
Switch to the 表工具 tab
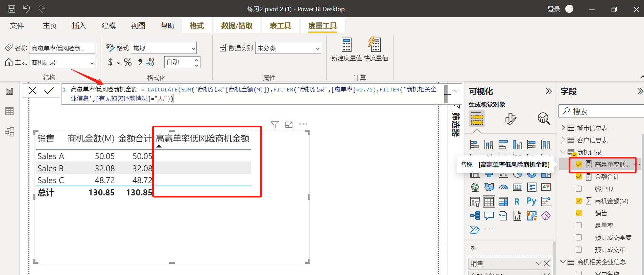[x=280, y=26]
